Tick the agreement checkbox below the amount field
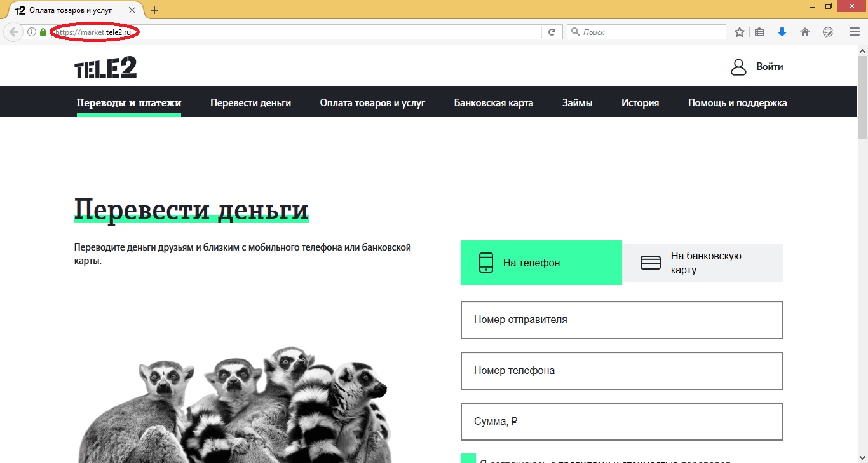 click(x=468, y=459)
